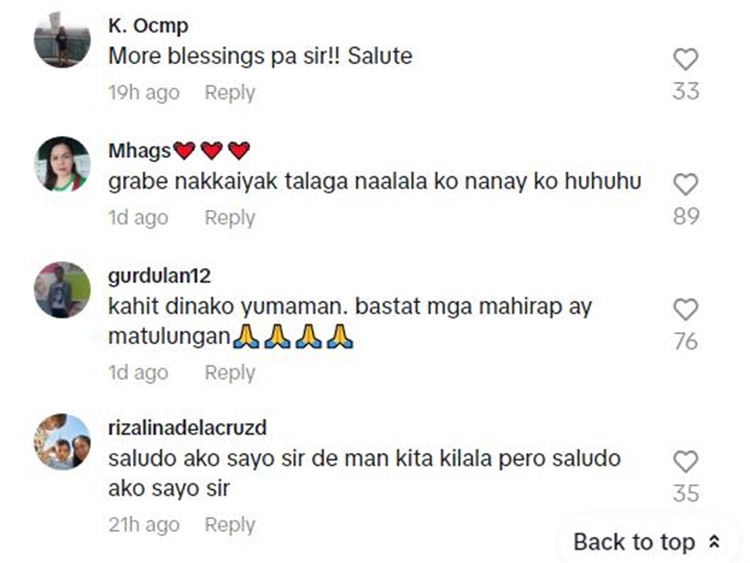Visit rizalinadelacruzd username link
Screen dimensions: 750x563
tap(188, 428)
